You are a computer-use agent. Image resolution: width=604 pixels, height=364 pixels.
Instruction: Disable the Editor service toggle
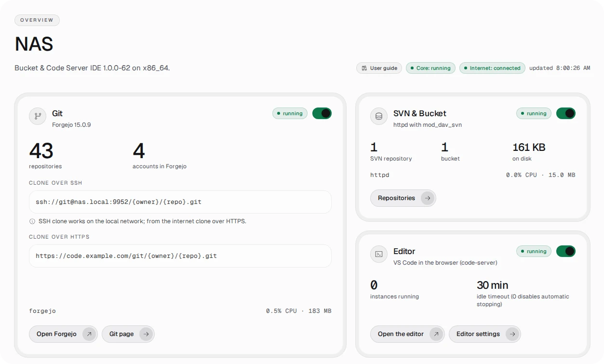[566, 251]
